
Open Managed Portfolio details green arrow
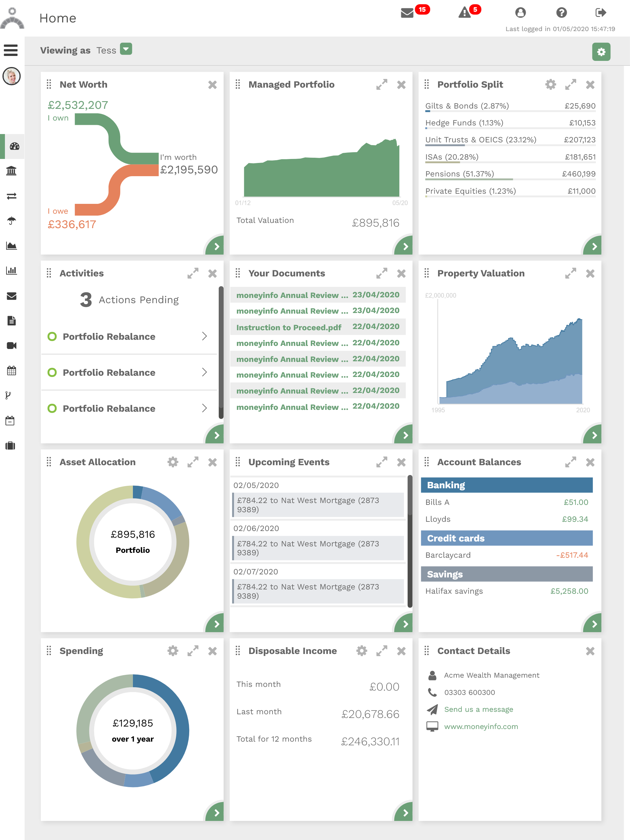click(x=404, y=246)
